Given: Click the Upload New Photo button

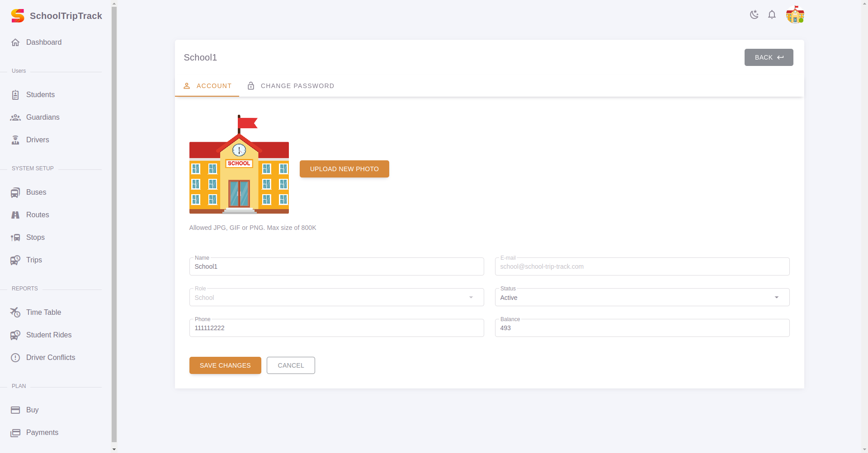Looking at the screenshot, I should click(x=344, y=168).
